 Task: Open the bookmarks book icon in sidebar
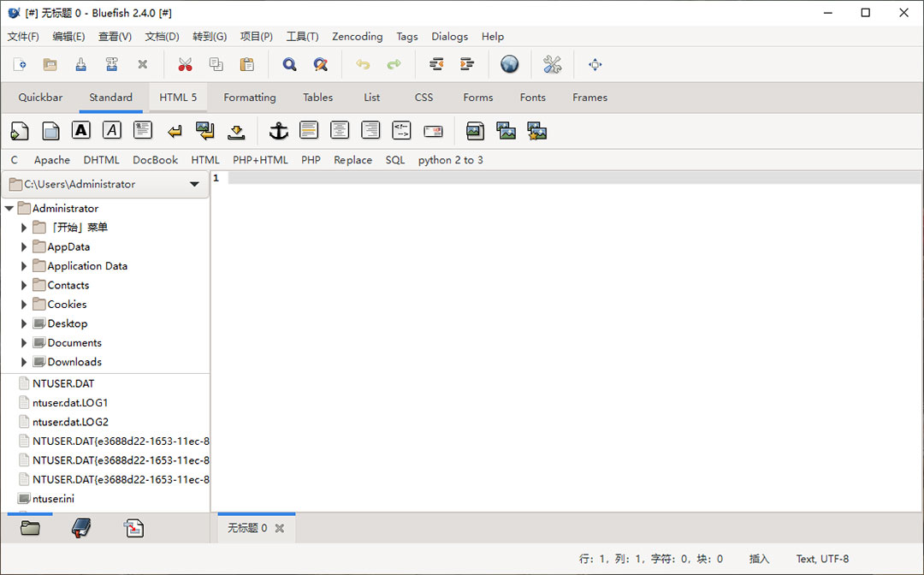coord(81,528)
